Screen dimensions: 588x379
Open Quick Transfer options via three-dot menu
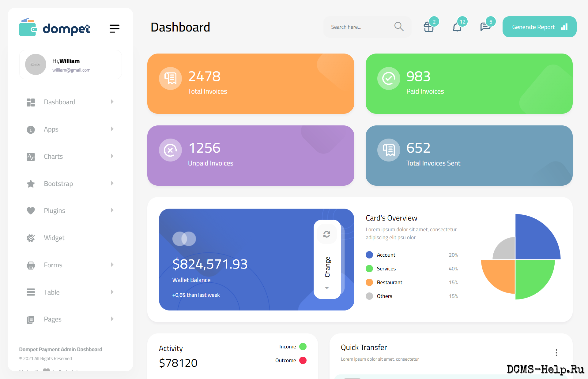coord(556,352)
